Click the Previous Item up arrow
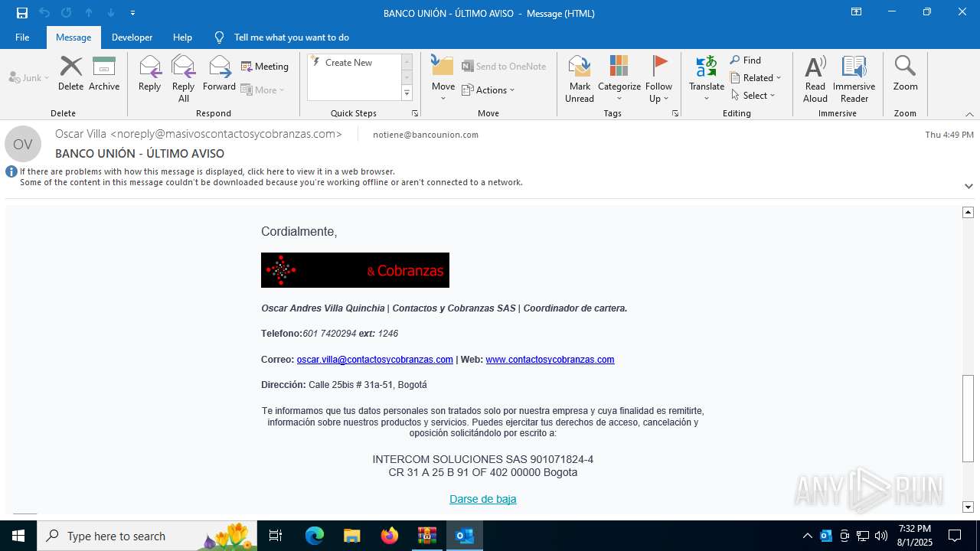 [x=88, y=12]
